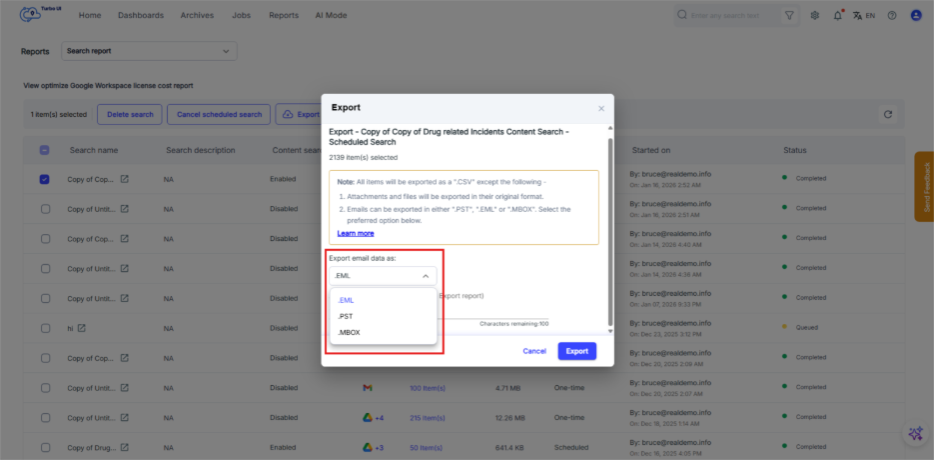
Task: Open settings via the gear icon
Action: click(815, 16)
